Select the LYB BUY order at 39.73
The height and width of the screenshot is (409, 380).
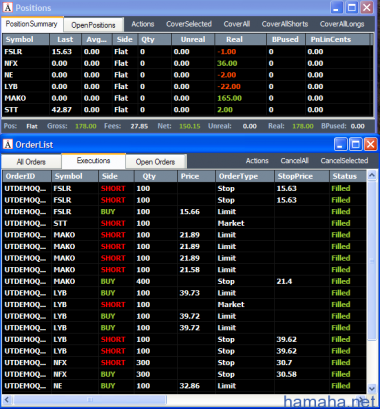point(184,293)
